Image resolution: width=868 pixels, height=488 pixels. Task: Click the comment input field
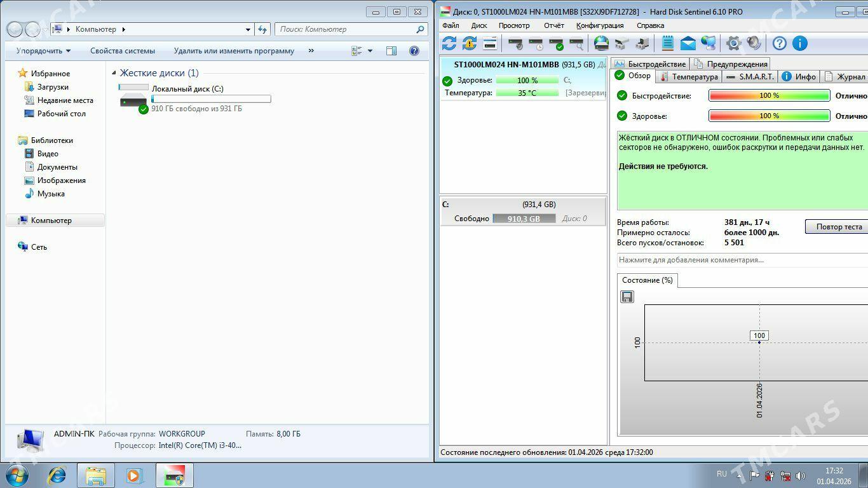coord(740,260)
